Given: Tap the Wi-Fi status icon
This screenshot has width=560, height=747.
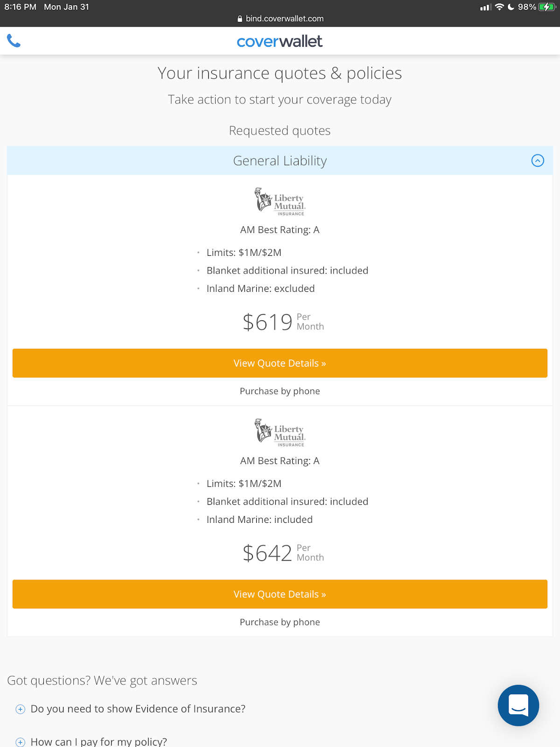Looking at the screenshot, I should [499, 7].
